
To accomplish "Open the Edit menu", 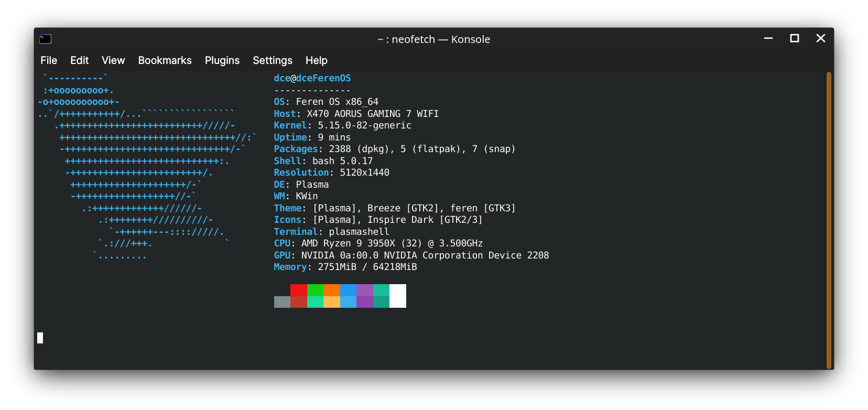I will click(79, 60).
